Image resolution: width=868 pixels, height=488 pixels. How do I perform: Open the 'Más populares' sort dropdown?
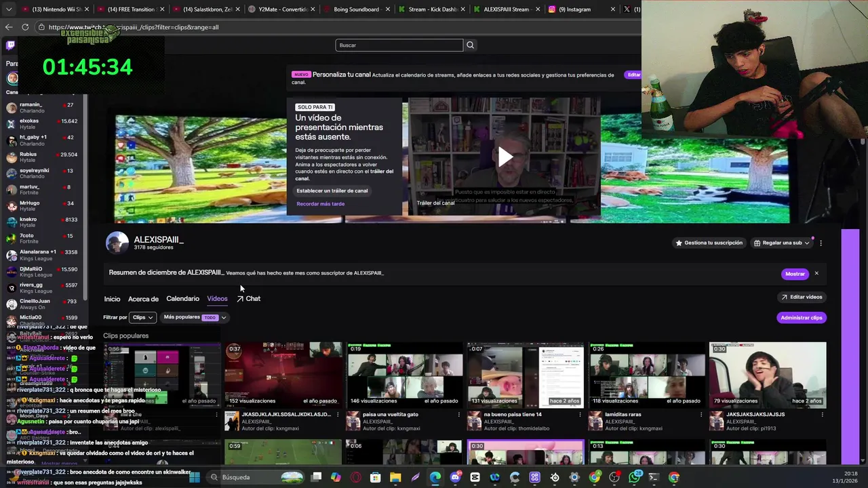tap(195, 317)
